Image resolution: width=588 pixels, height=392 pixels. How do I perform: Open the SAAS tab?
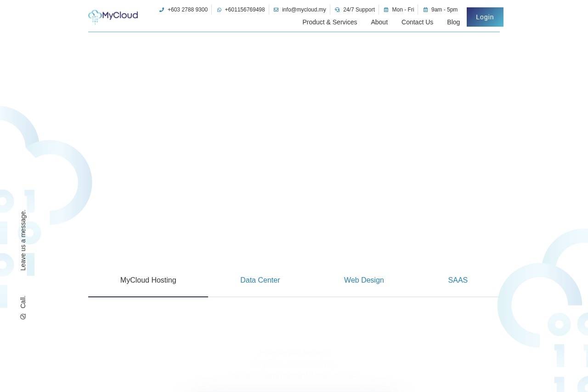(x=458, y=280)
